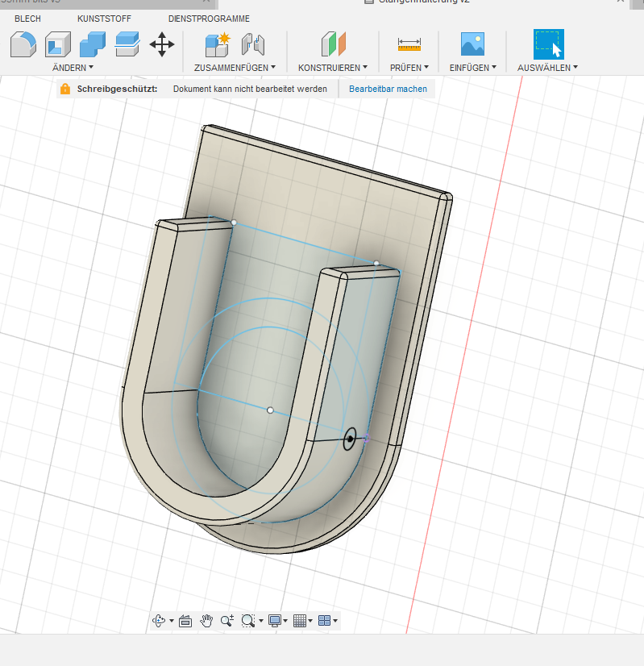Expand the PRÜFEN dropdown menu
The image size is (644, 666).
point(409,68)
